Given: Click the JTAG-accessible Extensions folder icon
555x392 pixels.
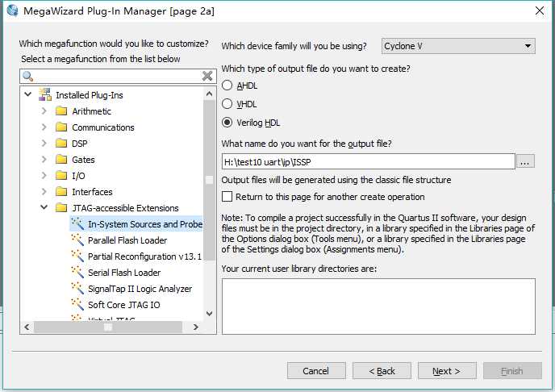Looking at the screenshot, I should pyautogui.click(x=61, y=207).
